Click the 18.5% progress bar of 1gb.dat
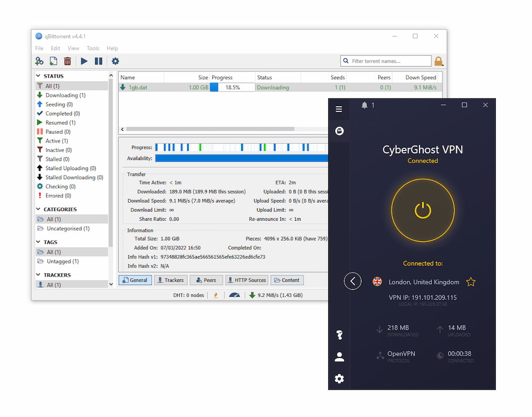The image size is (532, 417). pos(232,88)
